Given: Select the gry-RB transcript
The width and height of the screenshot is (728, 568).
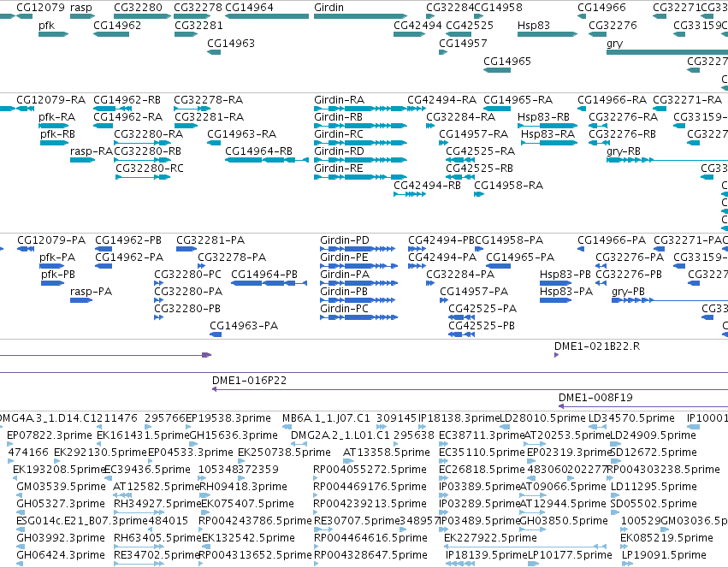Looking at the screenshot, I should pyautogui.click(x=667, y=160).
